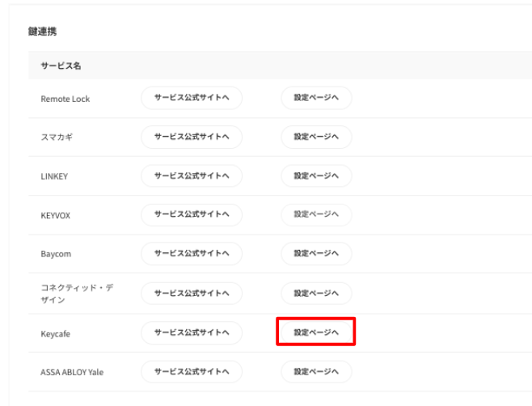Open the official site for Remote Lock
Viewport: 532px width, 406px height.
tap(192, 98)
